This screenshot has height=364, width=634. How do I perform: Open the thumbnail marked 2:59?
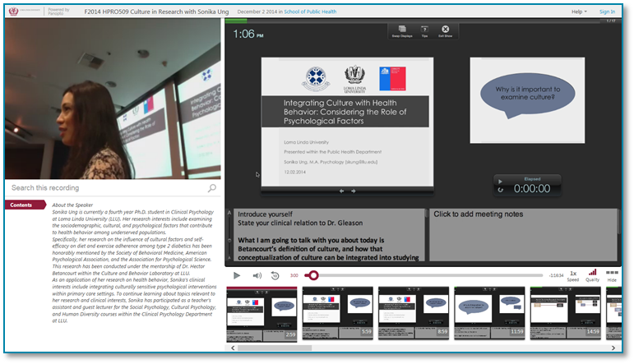[x=261, y=314]
